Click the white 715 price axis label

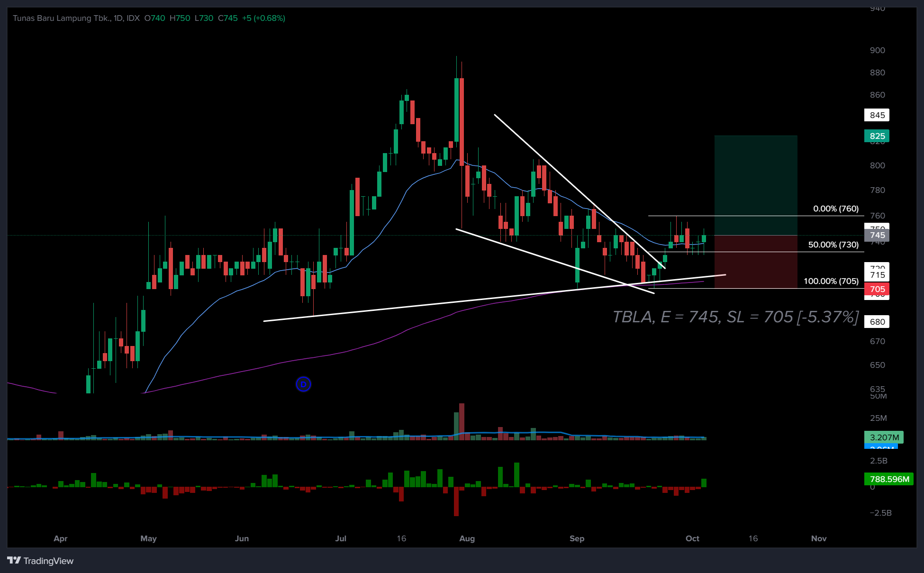pos(877,275)
